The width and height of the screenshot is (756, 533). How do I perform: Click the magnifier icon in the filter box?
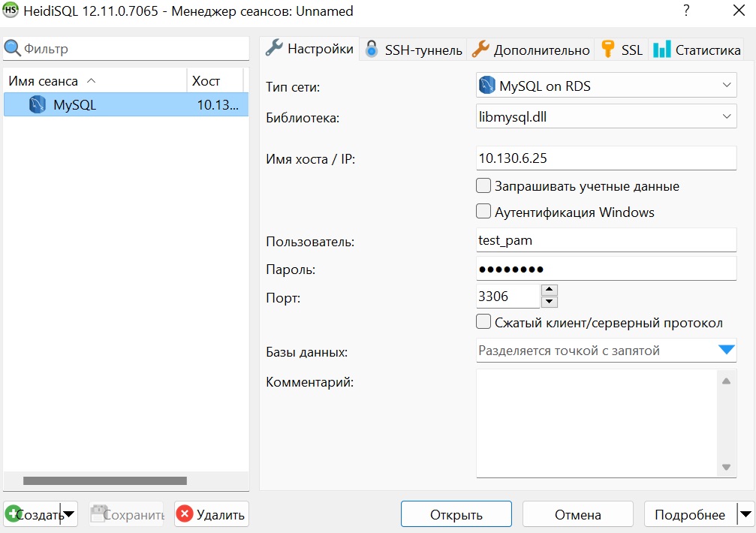tap(13, 50)
